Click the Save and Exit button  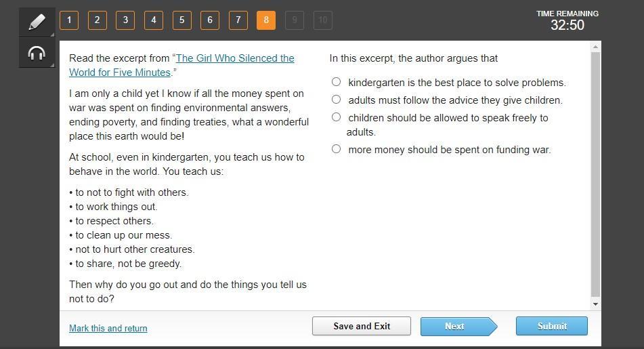pyautogui.click(x=362, y=326)
